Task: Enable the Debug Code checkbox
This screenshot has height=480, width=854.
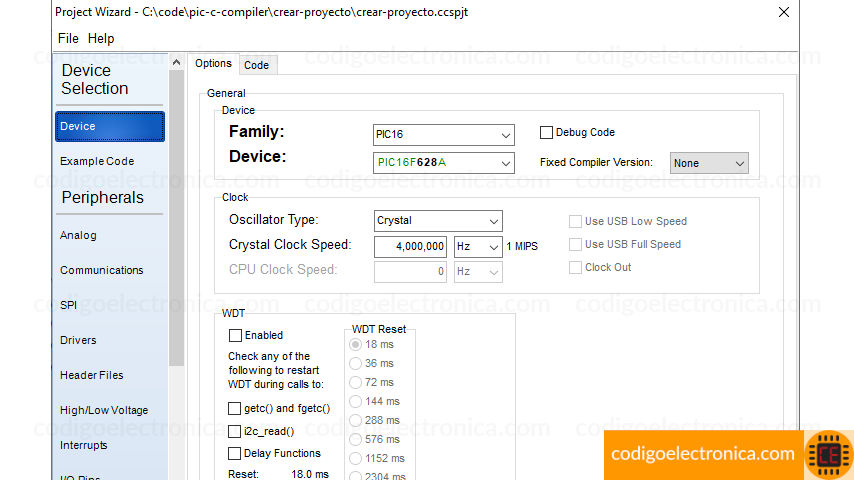Action: click(546, 132)
